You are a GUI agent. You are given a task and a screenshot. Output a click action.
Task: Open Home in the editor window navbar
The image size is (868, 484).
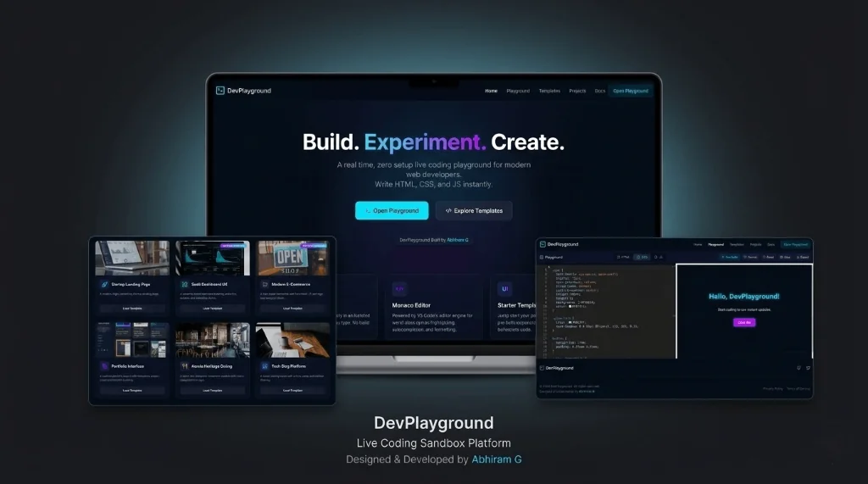point(698,244)
